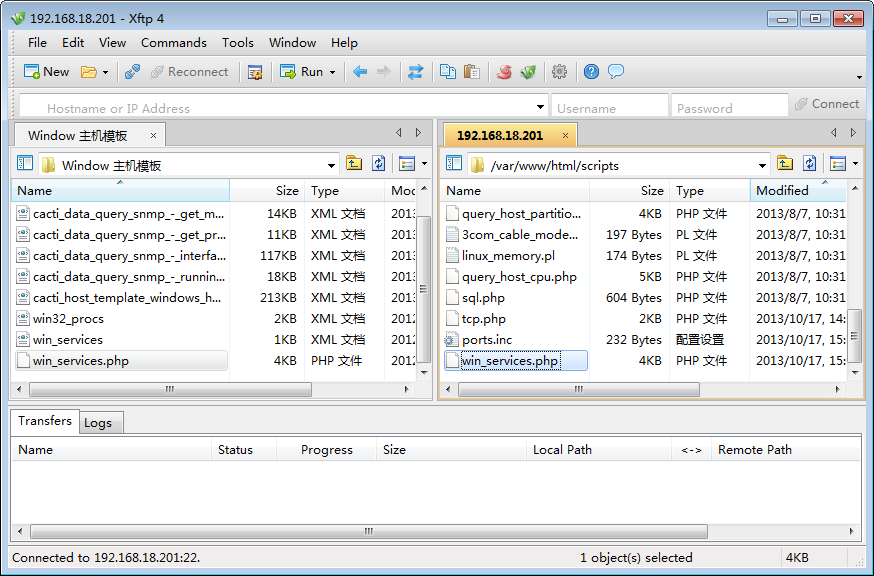Click the speech bubble feedback icon
Viewport: 874px width, 576px height.
click(x=616, y=72)
